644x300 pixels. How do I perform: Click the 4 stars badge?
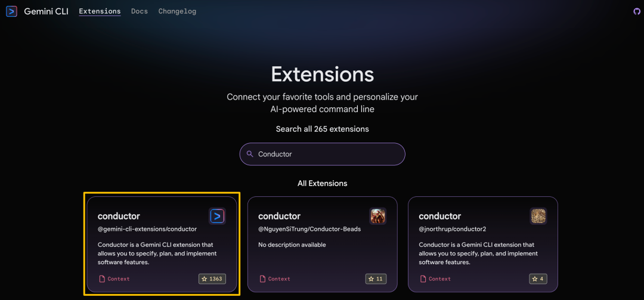pyautogui.click(x=538, y=279)
